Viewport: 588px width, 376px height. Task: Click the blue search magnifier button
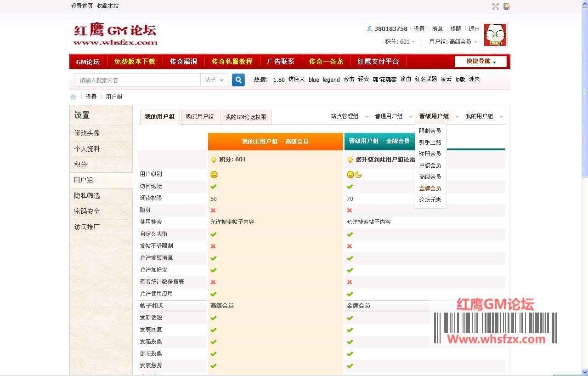238,80
